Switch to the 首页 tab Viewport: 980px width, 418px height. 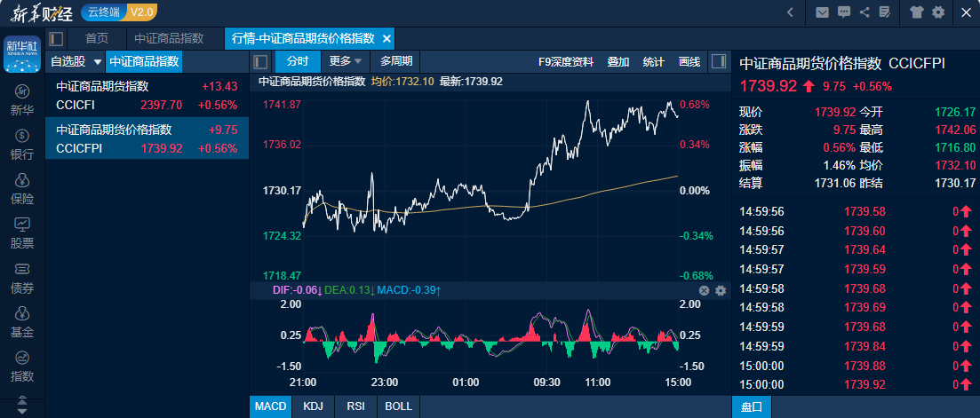click(97, 39)
